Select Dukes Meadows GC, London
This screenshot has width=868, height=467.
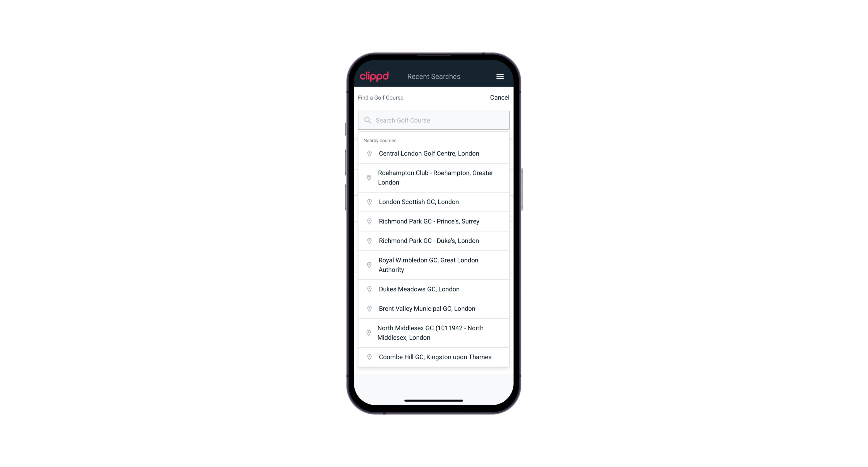pyautogui.click(x=434, y=289)
